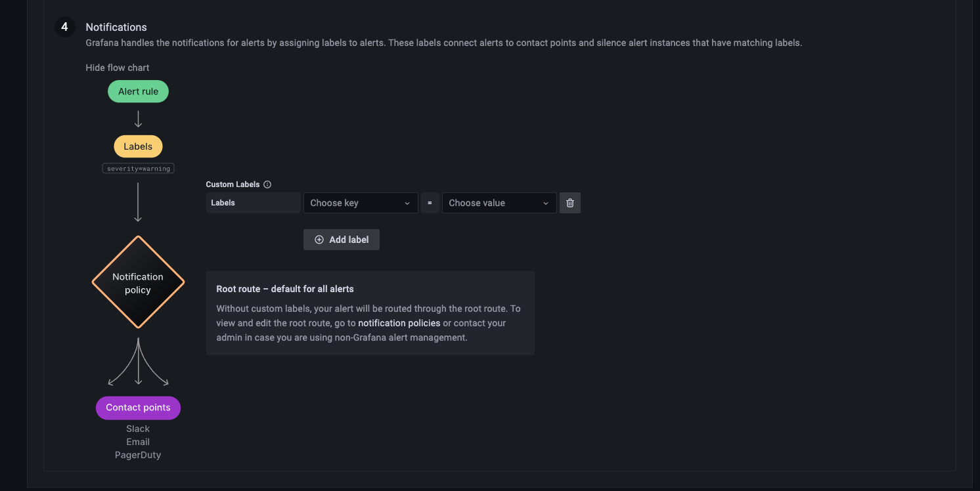Viewport: 980px width, 491px height.
Task: Select the Alert rule node in the flow chart
Action: pos(138,91)
